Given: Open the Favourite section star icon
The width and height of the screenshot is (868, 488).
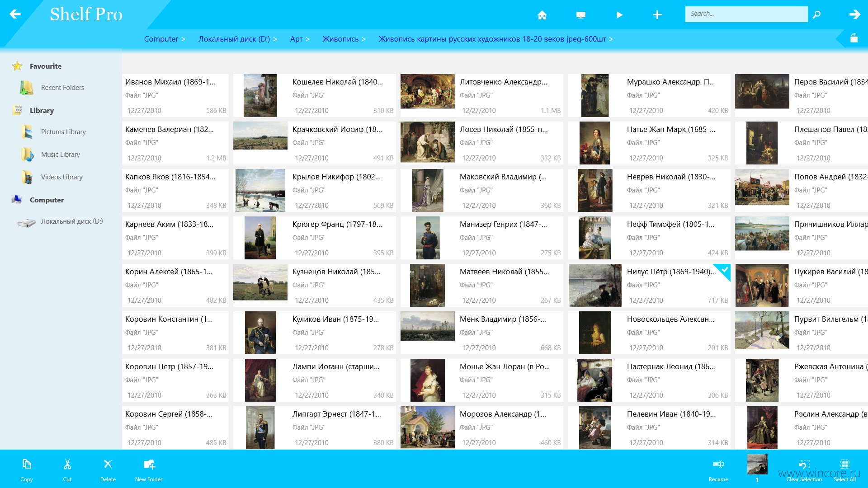Looking at the screenshot, I should tap(17, 66).
